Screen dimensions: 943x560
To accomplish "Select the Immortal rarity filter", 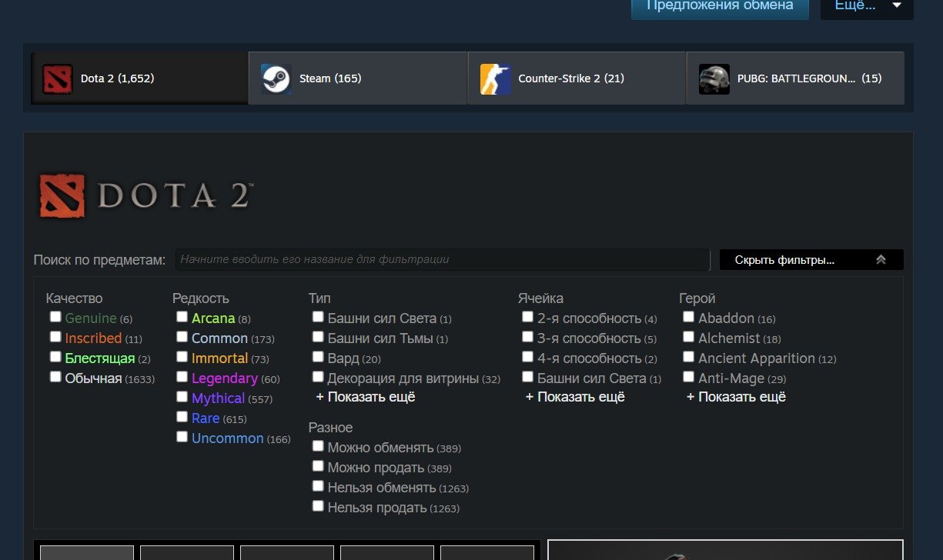I will (x=182, y=357).
